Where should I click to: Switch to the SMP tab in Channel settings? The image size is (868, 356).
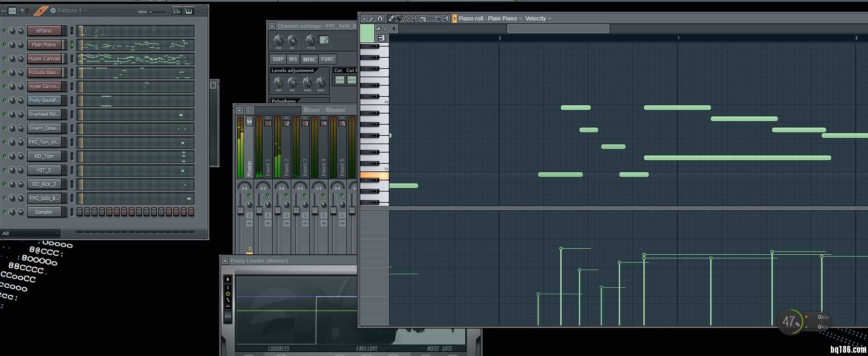pos(278,59)
